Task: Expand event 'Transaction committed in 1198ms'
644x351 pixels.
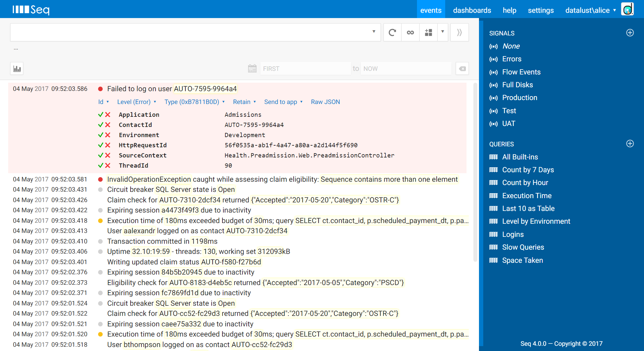Action: (x=162, y=241)
